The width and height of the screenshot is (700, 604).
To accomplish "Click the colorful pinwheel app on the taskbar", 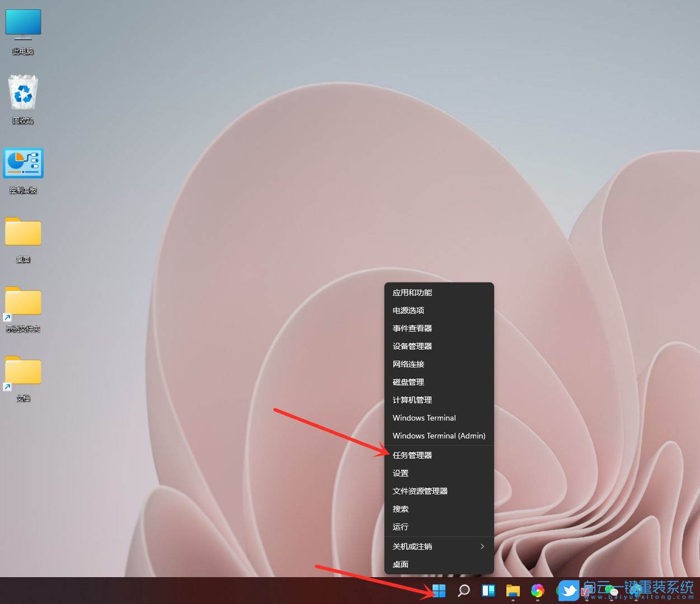I will (x=537, y=590).
